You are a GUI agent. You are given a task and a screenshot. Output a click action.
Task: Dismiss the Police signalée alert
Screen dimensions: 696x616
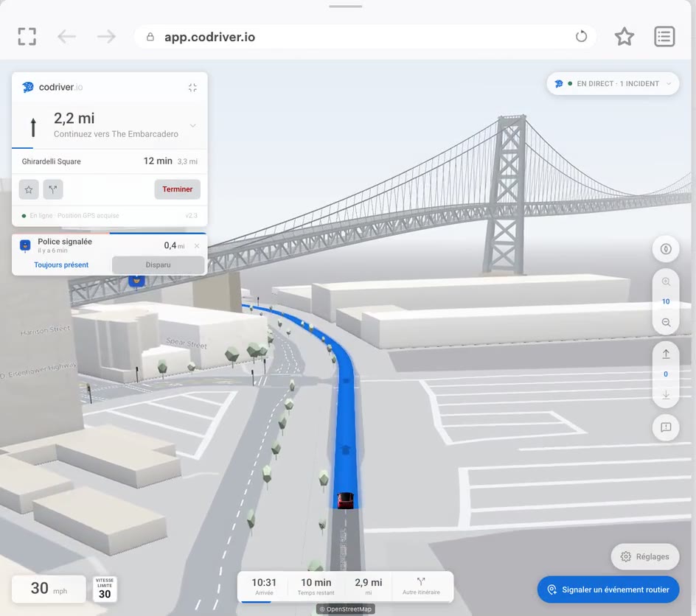click(197, 245)
